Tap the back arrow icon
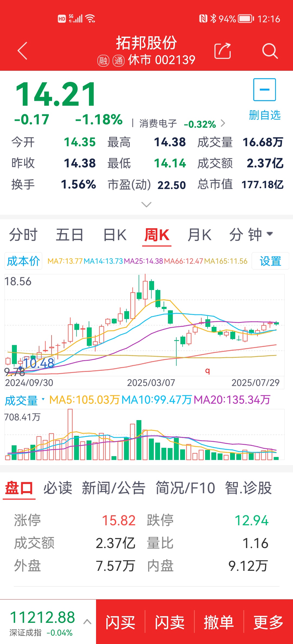293x644 pixels. [x=23, y=51]
